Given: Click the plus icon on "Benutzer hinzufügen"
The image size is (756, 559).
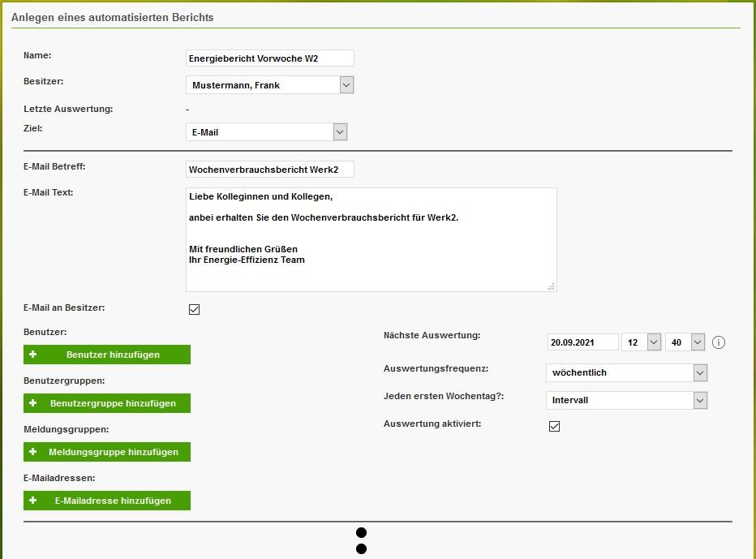Looking at the screenshot, I should [34, 355].
